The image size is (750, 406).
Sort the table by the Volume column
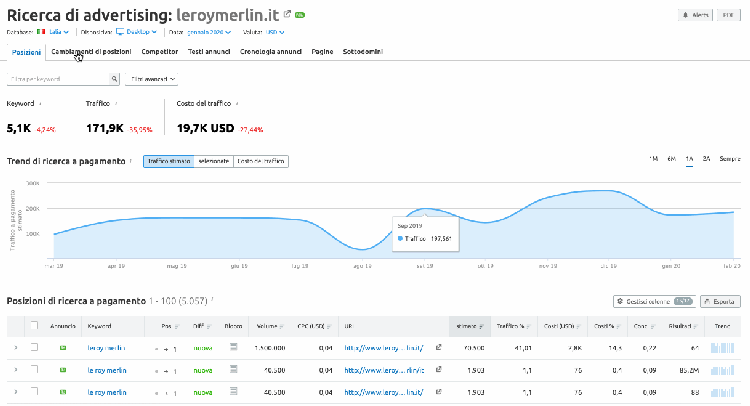(x=270, y=326)
